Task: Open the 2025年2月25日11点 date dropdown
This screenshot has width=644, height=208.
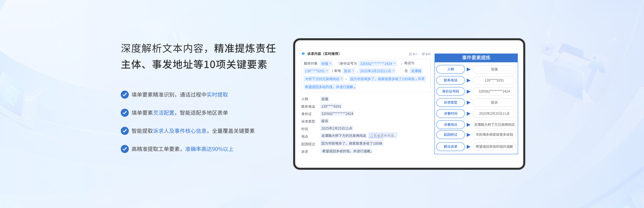Action: click(377, 71)
